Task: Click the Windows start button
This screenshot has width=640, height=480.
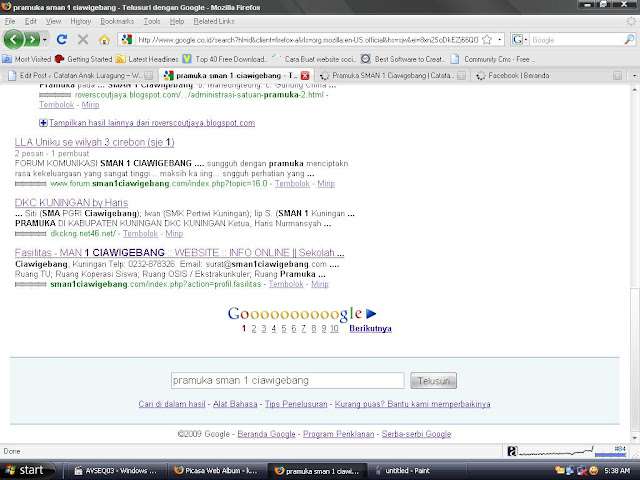Action: (27, 471)
